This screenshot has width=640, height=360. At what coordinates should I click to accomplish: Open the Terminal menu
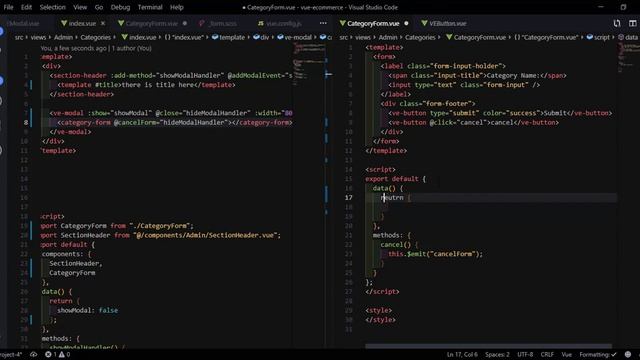150,7
